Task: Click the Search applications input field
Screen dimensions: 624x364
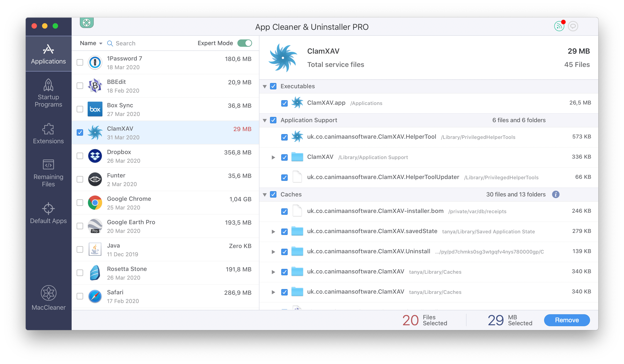Action: [x=133, y=43]
